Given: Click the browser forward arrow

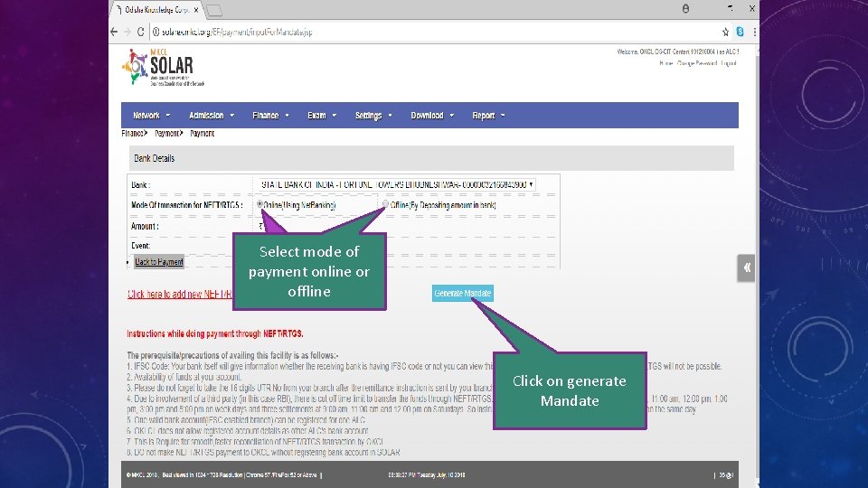Looking at the screenshot, I should click(127, 33).
